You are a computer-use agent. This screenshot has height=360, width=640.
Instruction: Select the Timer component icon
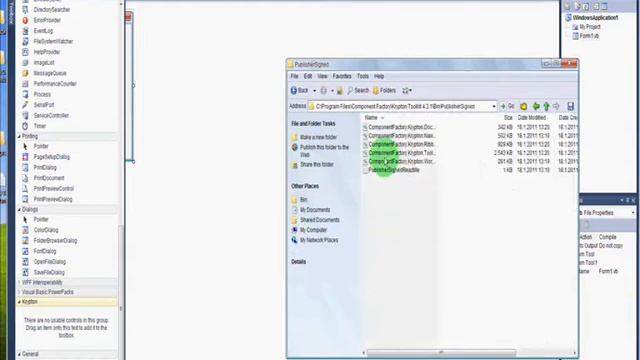coord(25,126)
